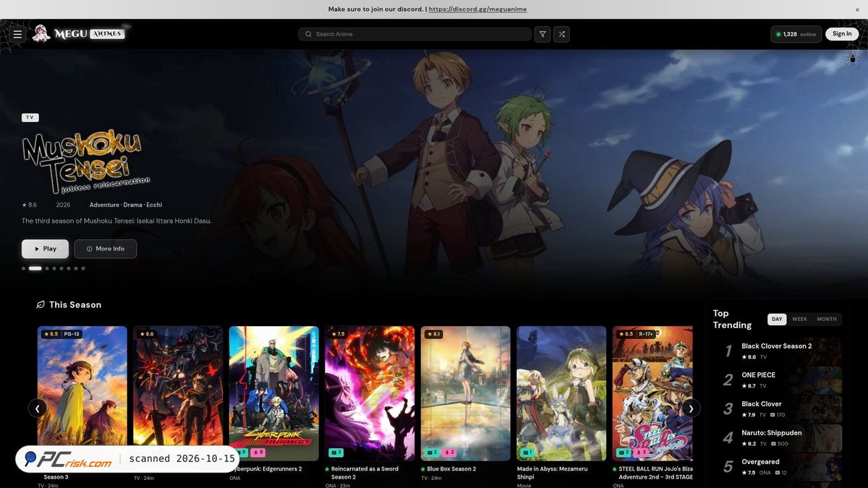Click the Ecchi genre tag
This screenshot has width=868, height=488.
pos(154,205)
